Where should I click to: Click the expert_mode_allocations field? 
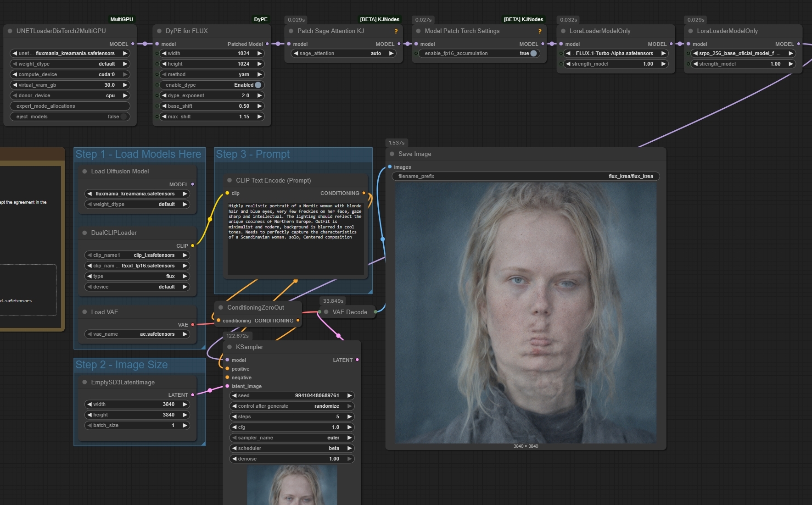[70, 106]
